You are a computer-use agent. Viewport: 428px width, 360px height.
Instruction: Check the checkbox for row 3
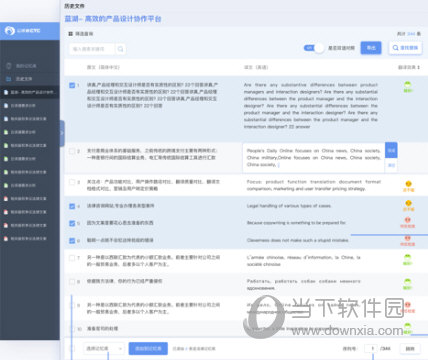pos(72,182)
